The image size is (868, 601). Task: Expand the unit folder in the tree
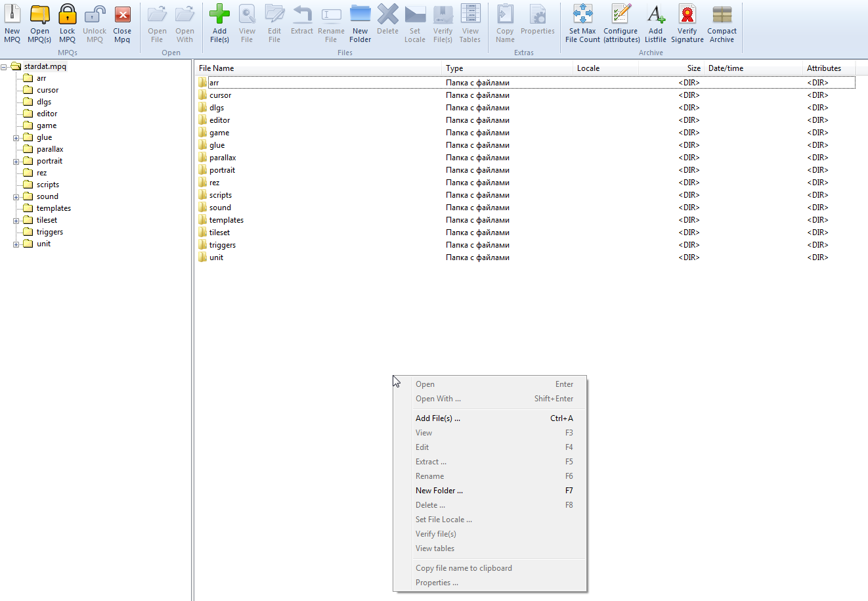(16, 244)
